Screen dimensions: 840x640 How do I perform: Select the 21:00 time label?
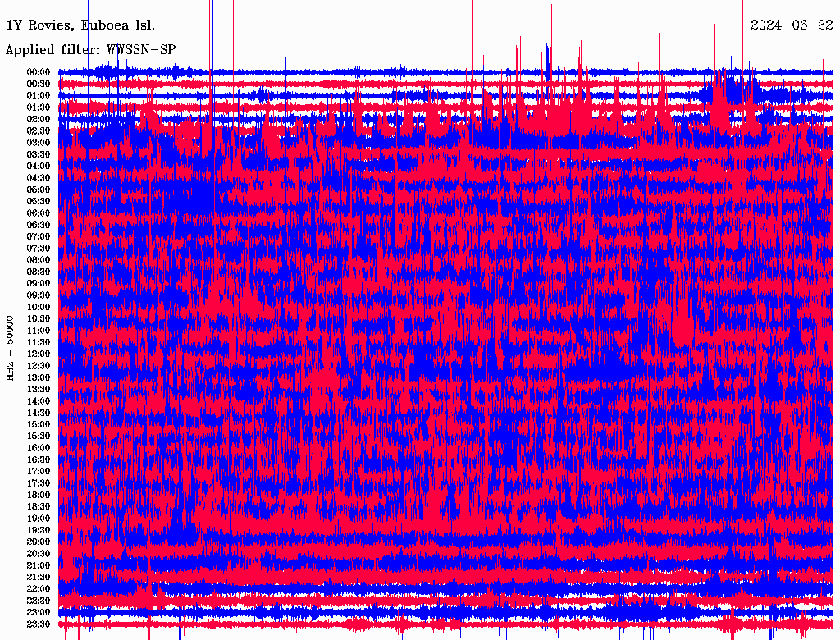[x=39, y=565]
